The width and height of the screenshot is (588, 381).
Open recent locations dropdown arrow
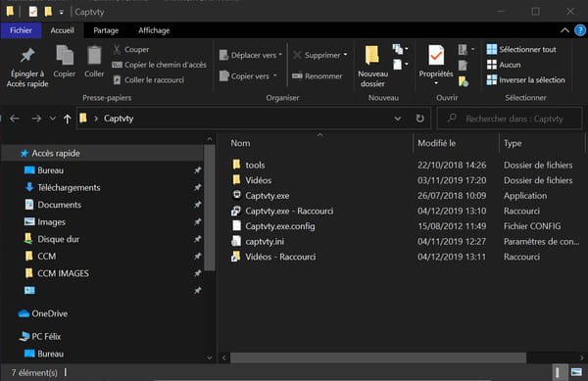[x=53, y=119]
